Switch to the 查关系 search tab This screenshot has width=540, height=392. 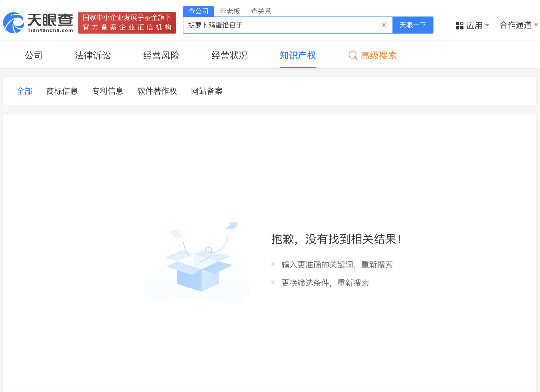(261, 11)
